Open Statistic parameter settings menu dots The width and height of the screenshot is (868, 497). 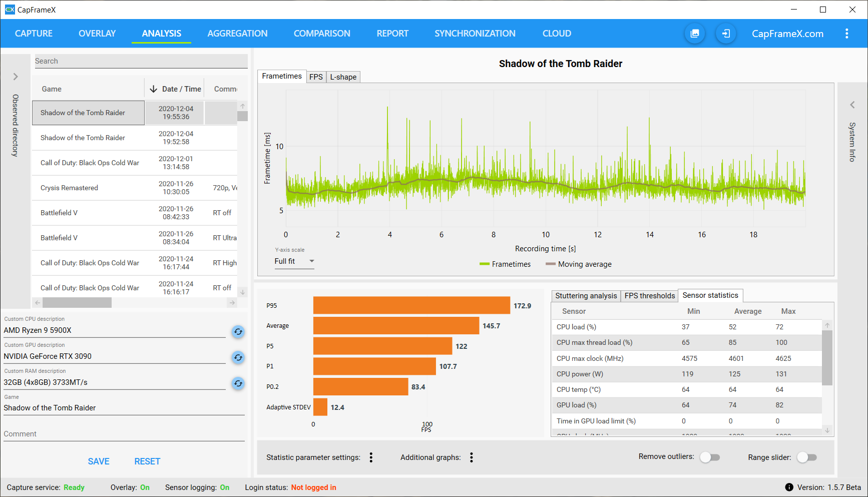click(x=371, y=457)
